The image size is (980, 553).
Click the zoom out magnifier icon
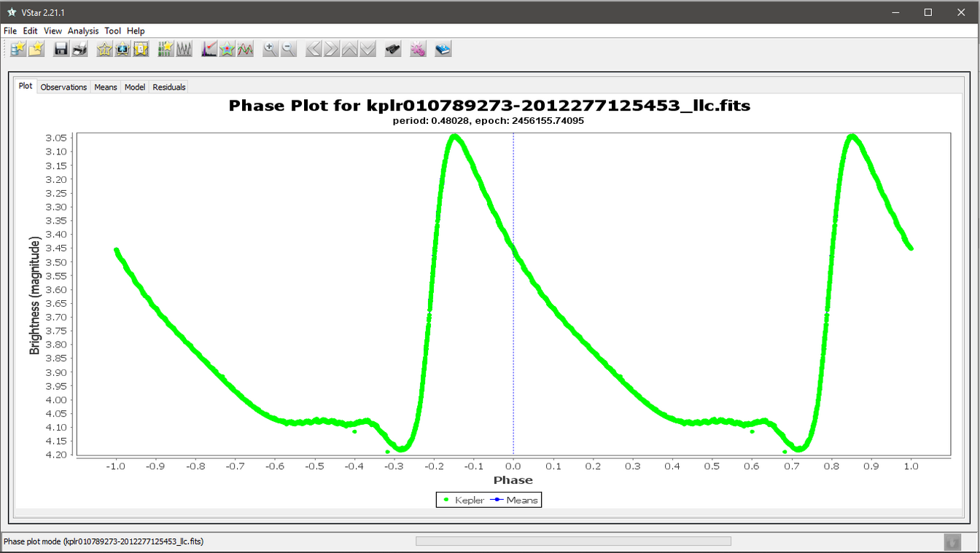click(x=289, y=50)
